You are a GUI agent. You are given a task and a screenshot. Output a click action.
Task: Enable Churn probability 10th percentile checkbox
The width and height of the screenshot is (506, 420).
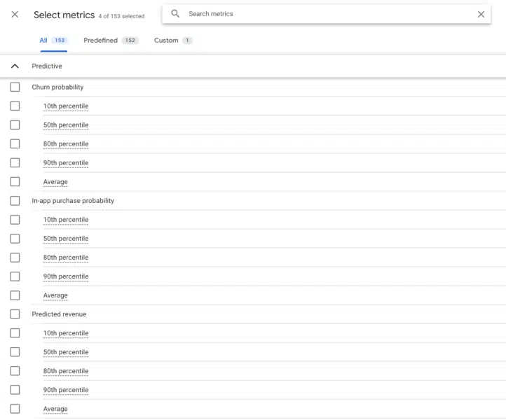[15, 106]
